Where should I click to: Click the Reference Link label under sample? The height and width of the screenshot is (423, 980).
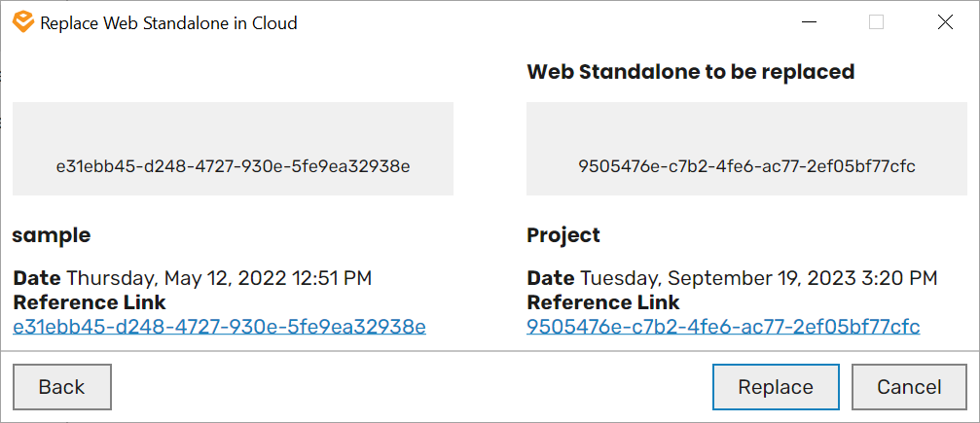pyautogui.click(x=90, y=302)
